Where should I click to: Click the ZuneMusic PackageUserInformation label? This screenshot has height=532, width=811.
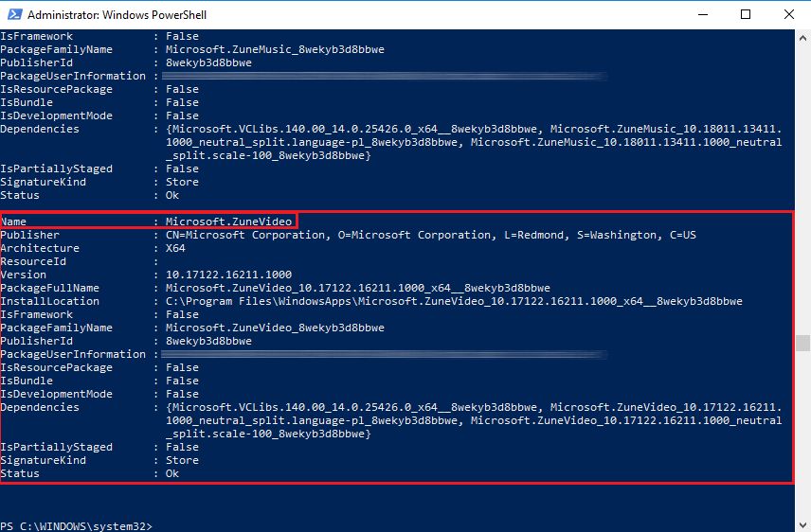[x=73, y=76]
